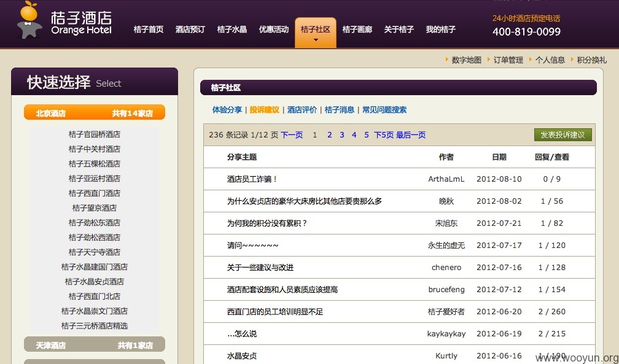This screenshot has width=619, height=364.
Task: Open 积分换礼 link
Action: (x=592, y=60)
